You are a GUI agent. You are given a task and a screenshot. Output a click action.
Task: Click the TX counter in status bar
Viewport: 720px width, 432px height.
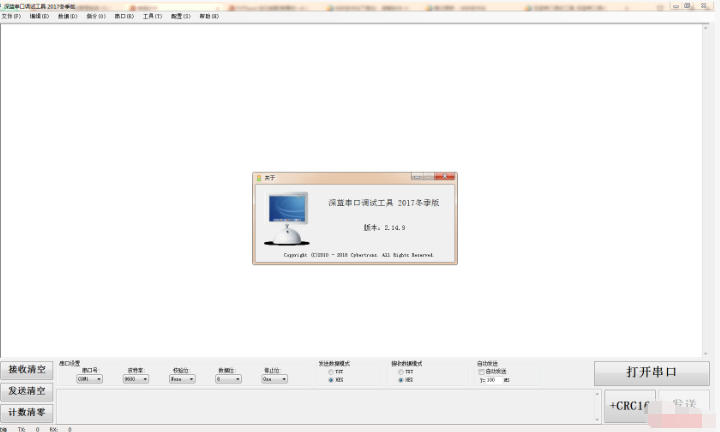click(x=28, y=429)
